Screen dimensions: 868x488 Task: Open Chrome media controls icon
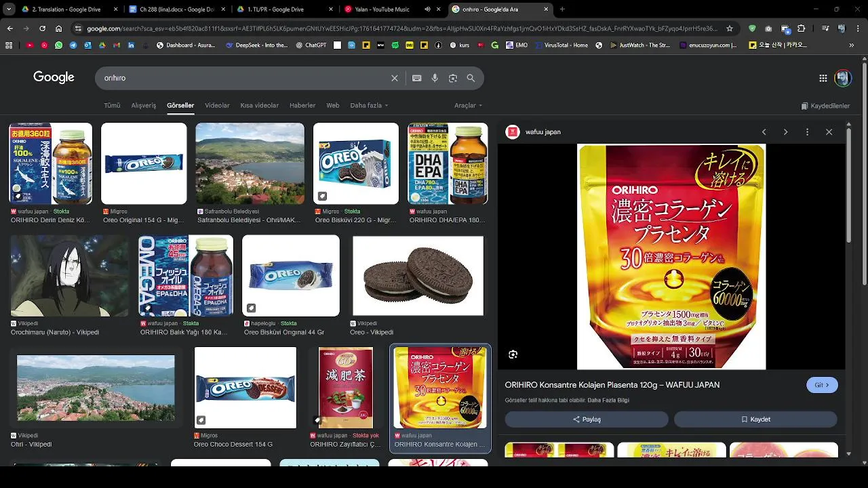pos(825,28)
